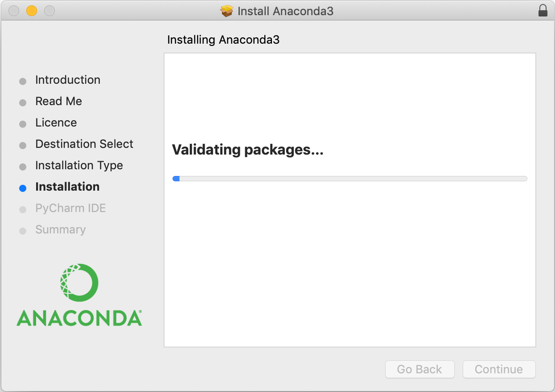Click the Installation Type step bullet
This screenshot has width=555, height=392.
pyautogui.click(x=23, y=167)
